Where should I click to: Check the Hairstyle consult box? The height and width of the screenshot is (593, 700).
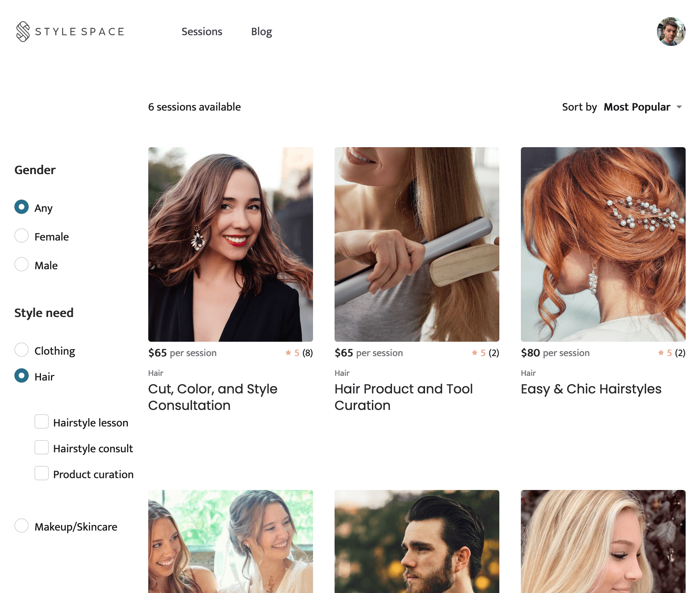click(42, 448)
